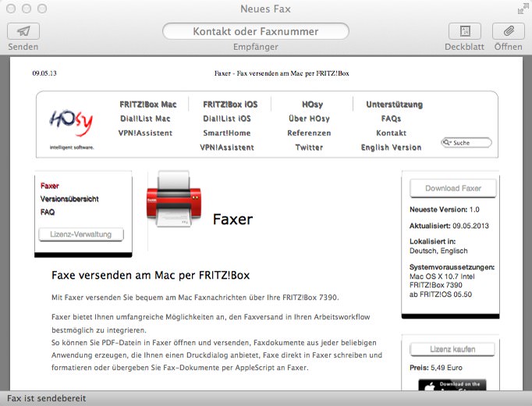Click the Kontakt oder Faxnummer recipient field
Image resolution: width=532 pixels, height=406 pixels.
click(256, 31)
